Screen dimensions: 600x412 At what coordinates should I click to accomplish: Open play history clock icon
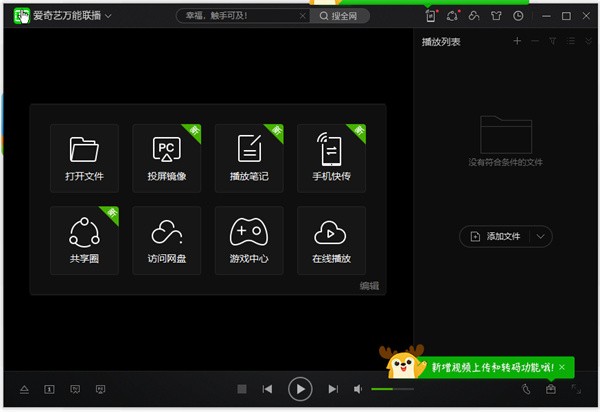pos(518,16)
